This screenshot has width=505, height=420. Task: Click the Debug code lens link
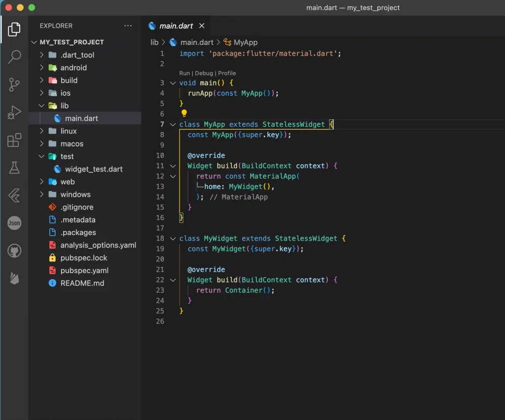(x=204, y=73)
